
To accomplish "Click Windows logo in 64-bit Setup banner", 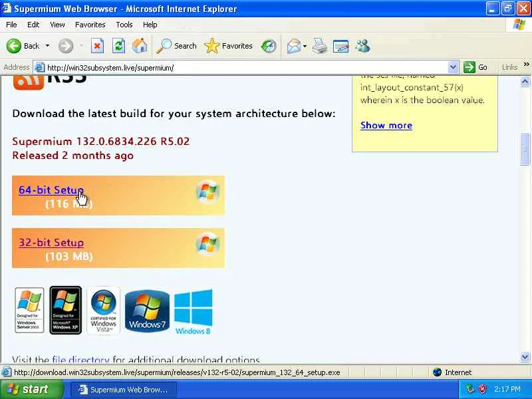I will click(207, 192).
